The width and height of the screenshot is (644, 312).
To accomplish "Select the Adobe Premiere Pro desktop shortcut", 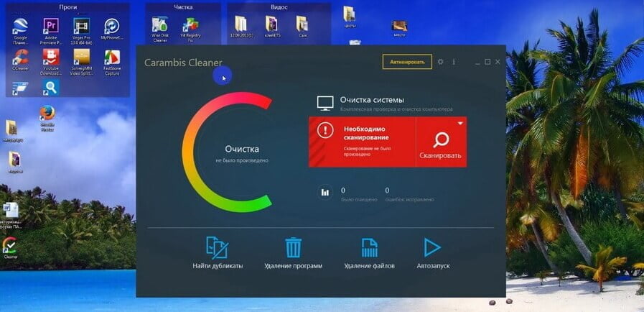I will point(51,31).
